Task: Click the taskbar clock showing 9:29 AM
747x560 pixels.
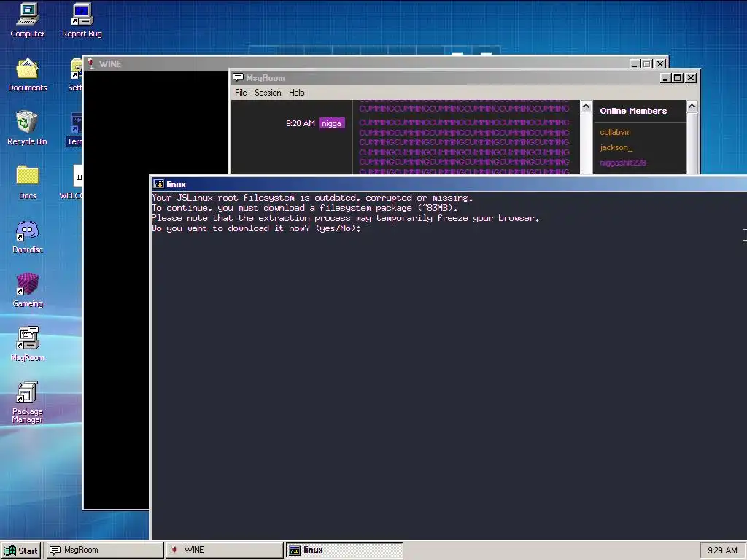Action: point(722,551)
